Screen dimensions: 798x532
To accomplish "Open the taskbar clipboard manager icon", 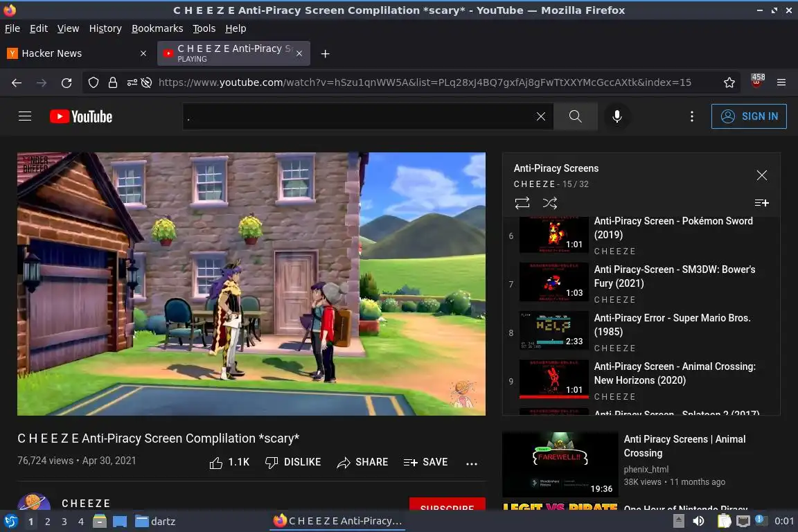I will (724, 522).
